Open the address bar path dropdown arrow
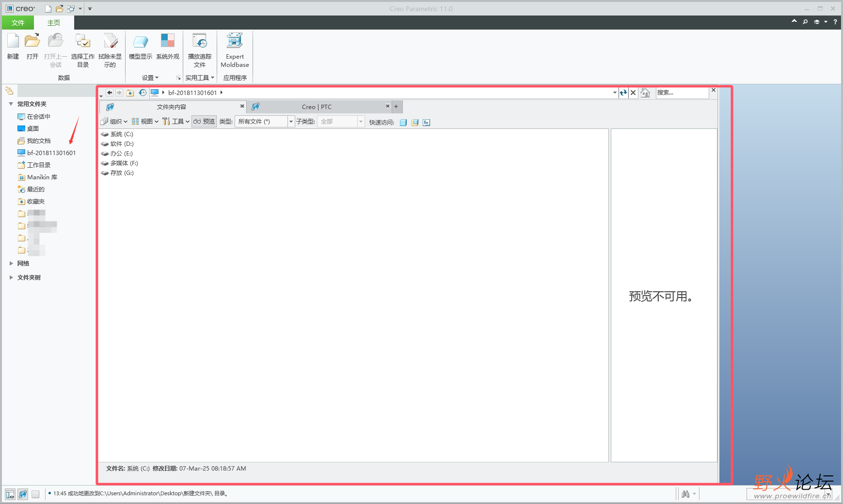This screenshot has width=843, height=504. (615, 93)
